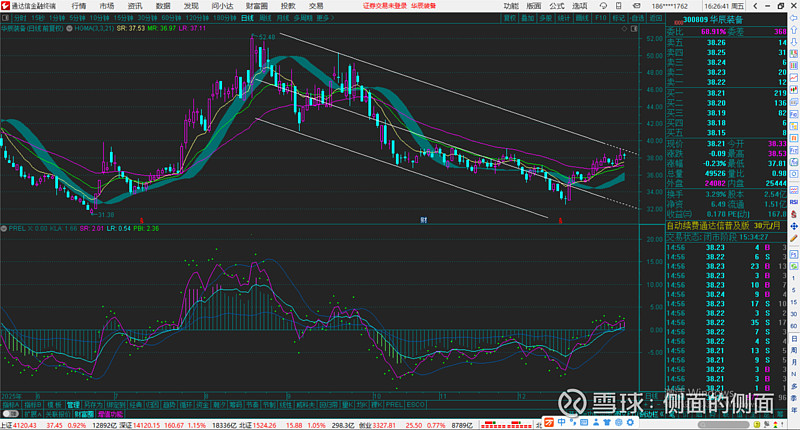Click the F10 company info button

pyautogui.click(x=601, y=18)
